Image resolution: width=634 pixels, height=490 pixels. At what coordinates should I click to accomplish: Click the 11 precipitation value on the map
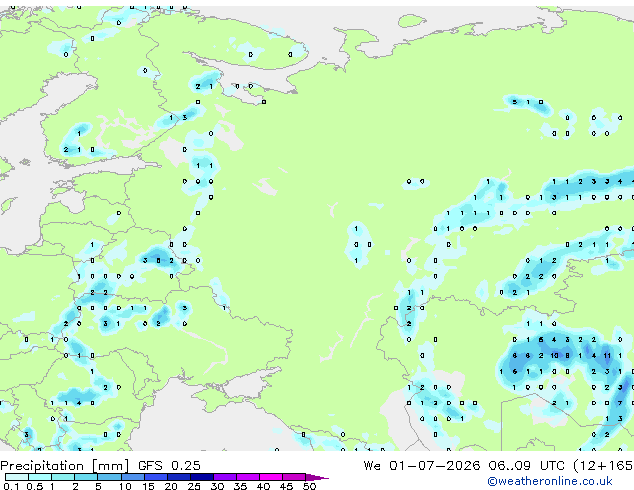point(607,355)
